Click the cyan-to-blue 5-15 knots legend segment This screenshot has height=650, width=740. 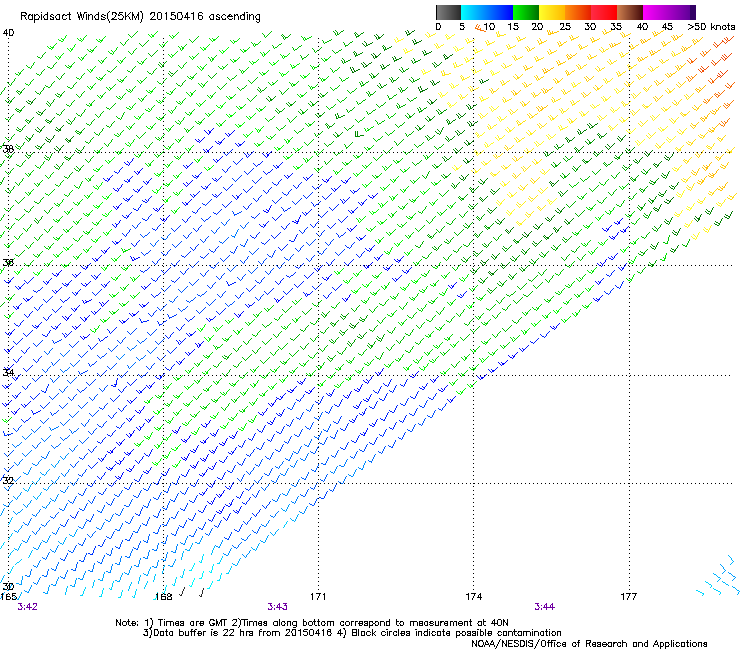487,12
